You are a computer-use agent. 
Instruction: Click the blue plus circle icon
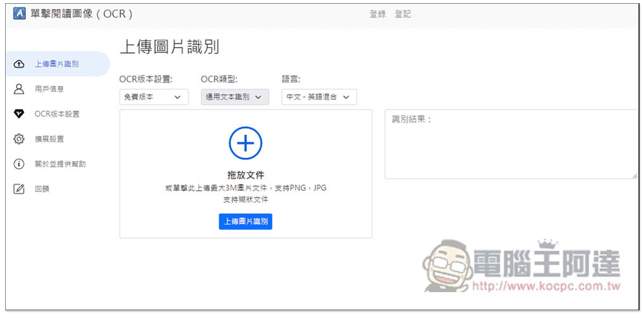[245, 143]
